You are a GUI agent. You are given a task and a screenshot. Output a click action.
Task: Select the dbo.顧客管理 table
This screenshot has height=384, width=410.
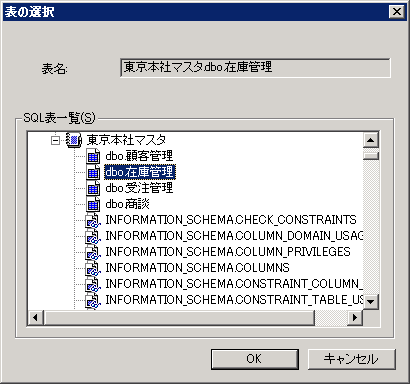click(139, 156)
